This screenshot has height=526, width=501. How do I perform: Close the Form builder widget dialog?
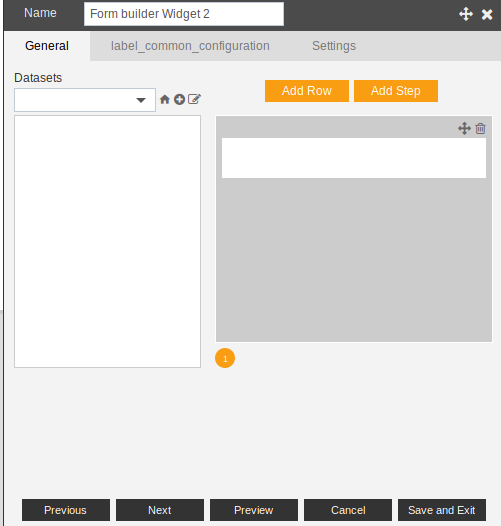[487, 14]
